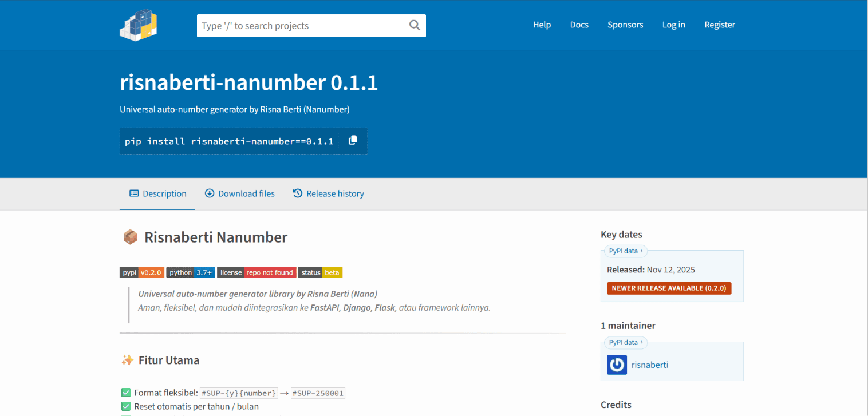Image resolution: width=868 pixels, height=416 pixels.
Task: Open the Docs link
Action: click(x=579, y=25)
